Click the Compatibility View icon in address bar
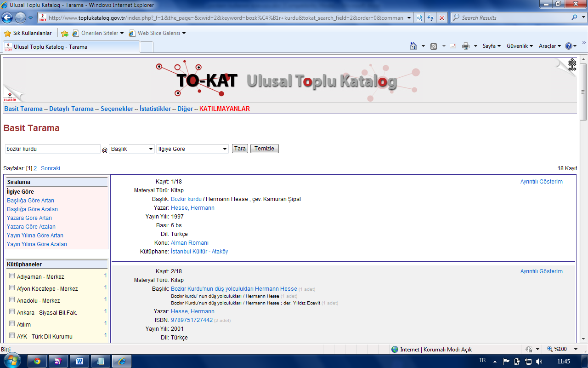This screenshot has height=368, width=588. (x=419, y=18)
